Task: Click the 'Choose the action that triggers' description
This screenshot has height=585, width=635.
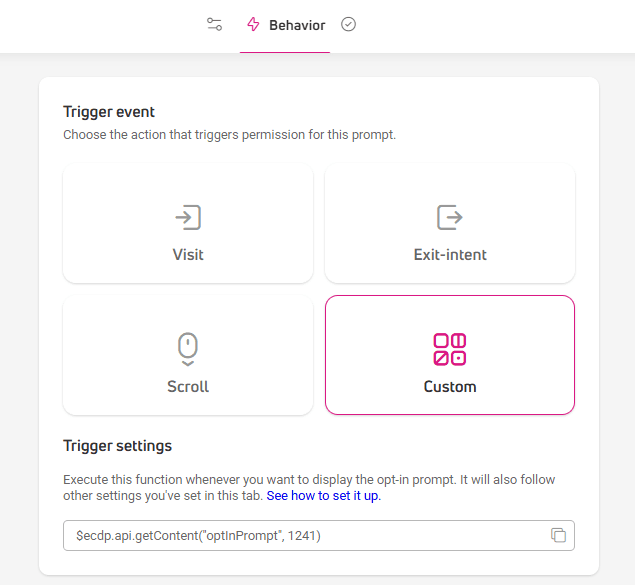Action: pyautogui.click(x=229, y=134)
